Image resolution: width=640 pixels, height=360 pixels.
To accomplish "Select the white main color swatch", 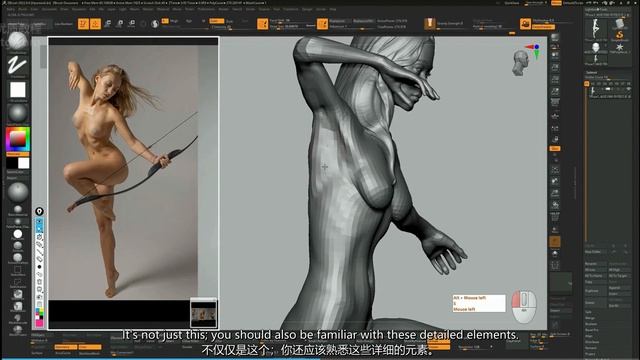I will (x=24, y=163).
